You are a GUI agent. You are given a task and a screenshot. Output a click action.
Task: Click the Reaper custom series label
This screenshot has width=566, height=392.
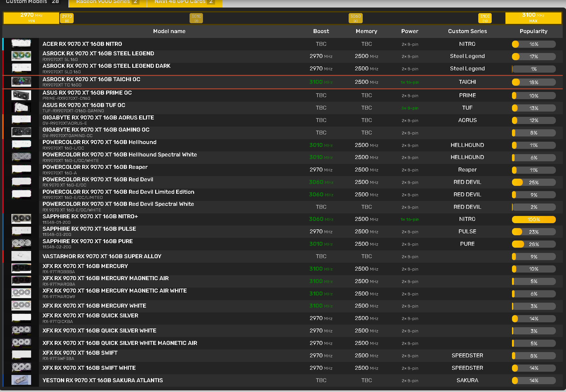pyautogui.click(x=467, y=169)
